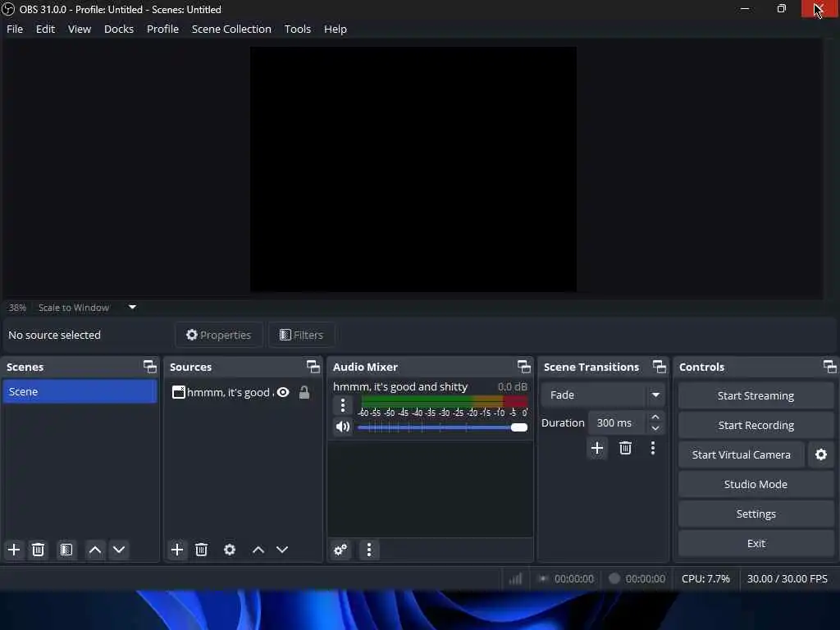Decrease transition duration with down arrow

tap(655, 428)
